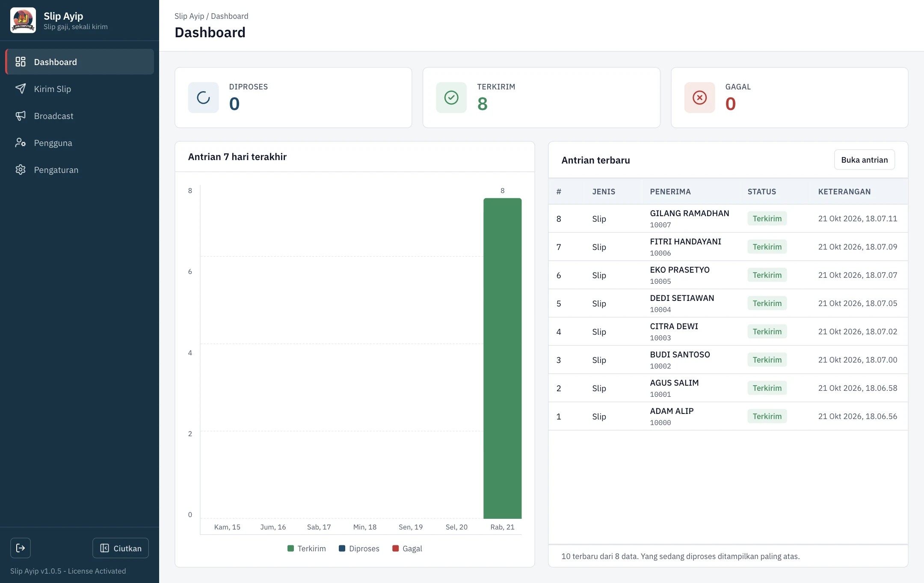Open the Pengaturan settings page
This screenshot has width=924, height=583.
tap(80, 170)
